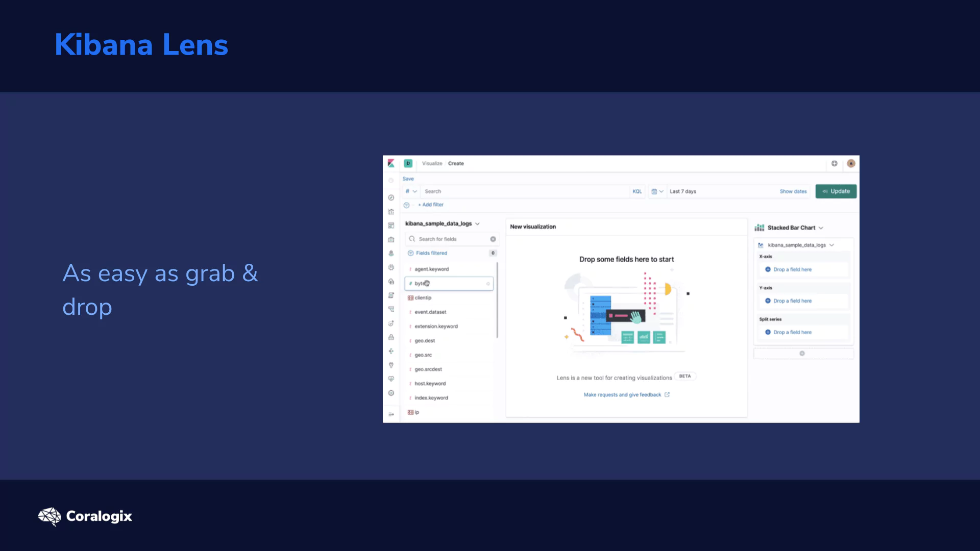Click the Create breadcrumb

(x=456, y=163)
